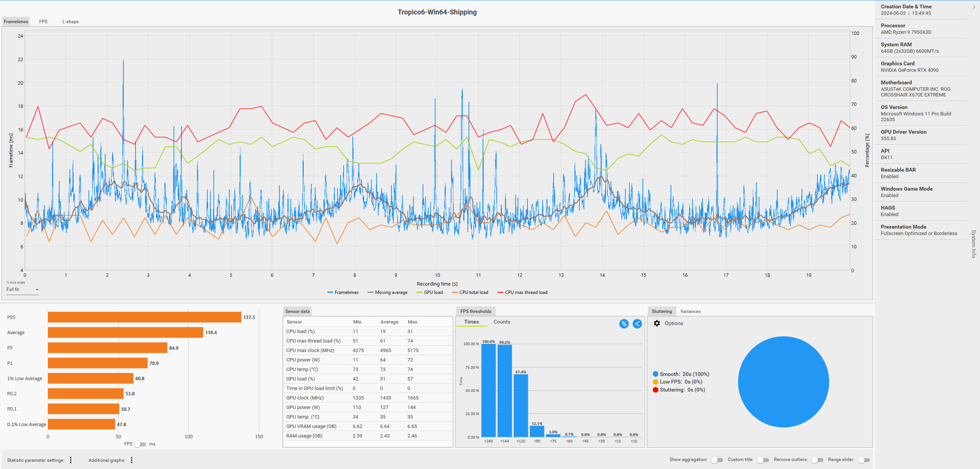Open Statistic parameter settings three-dot menu
The width and height of the screenshot is (980, 469).
coord(71,460)
